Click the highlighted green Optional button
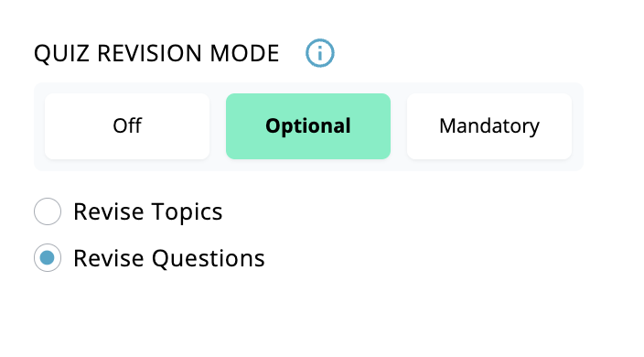The height and width of the screenshot is (357, 644). click(x=308, y=126)
